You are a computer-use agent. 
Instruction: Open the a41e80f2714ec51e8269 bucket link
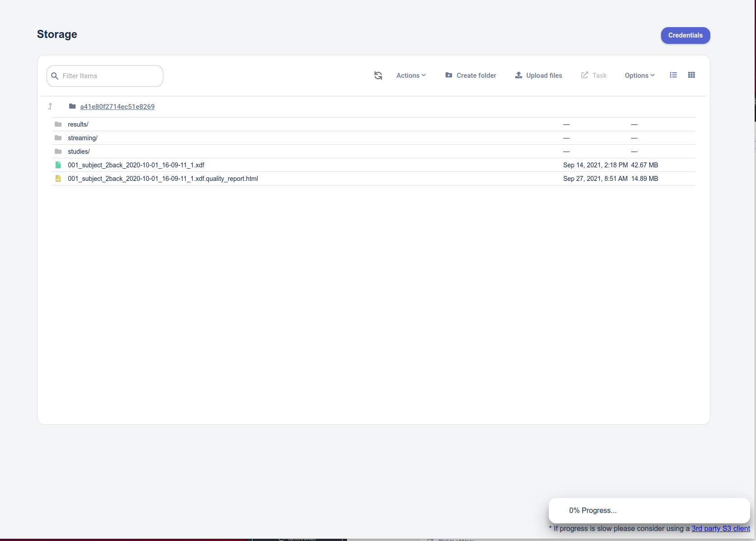click(x=117, y=107)
